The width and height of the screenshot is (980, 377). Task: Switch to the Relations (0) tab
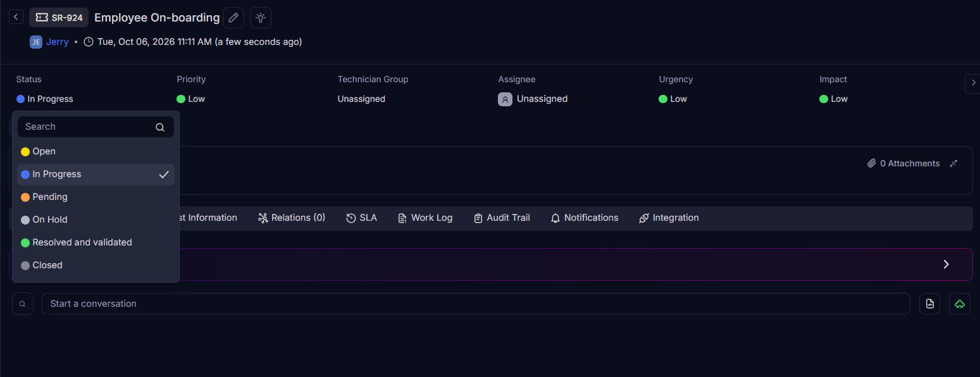point(292,218)
